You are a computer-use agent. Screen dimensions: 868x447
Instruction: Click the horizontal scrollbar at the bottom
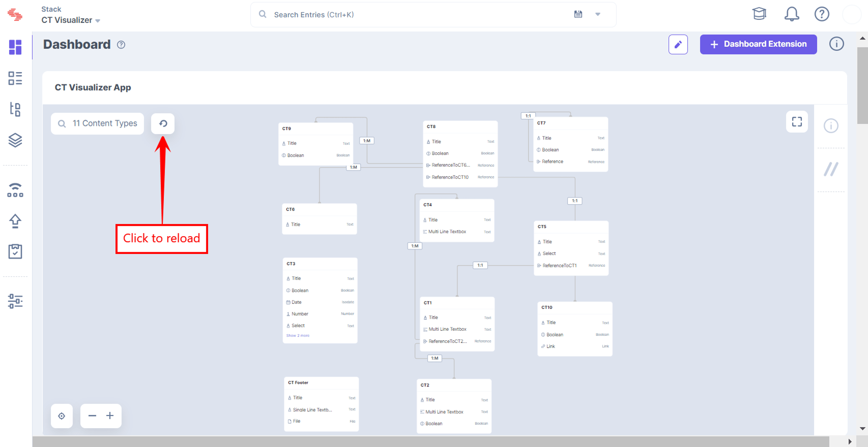431,442
